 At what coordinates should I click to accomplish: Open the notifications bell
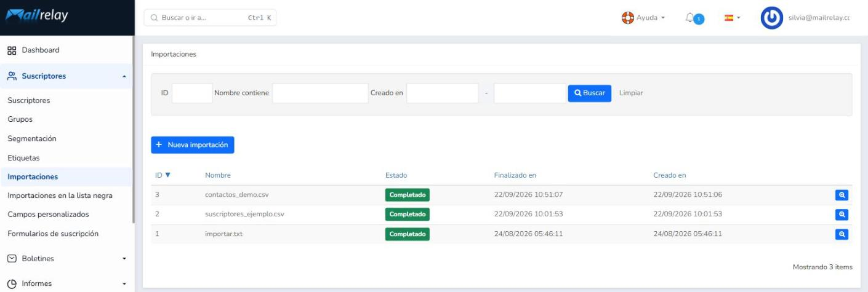pos(690,18)
